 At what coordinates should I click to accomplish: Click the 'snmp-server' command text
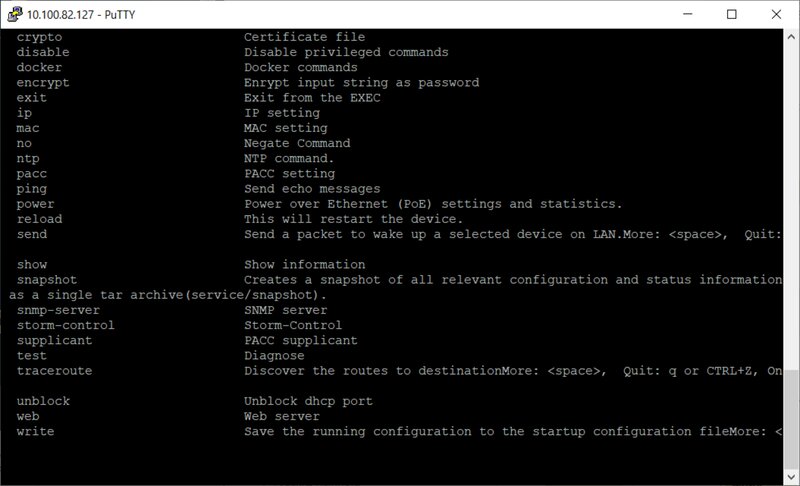(x=58, y=310)
